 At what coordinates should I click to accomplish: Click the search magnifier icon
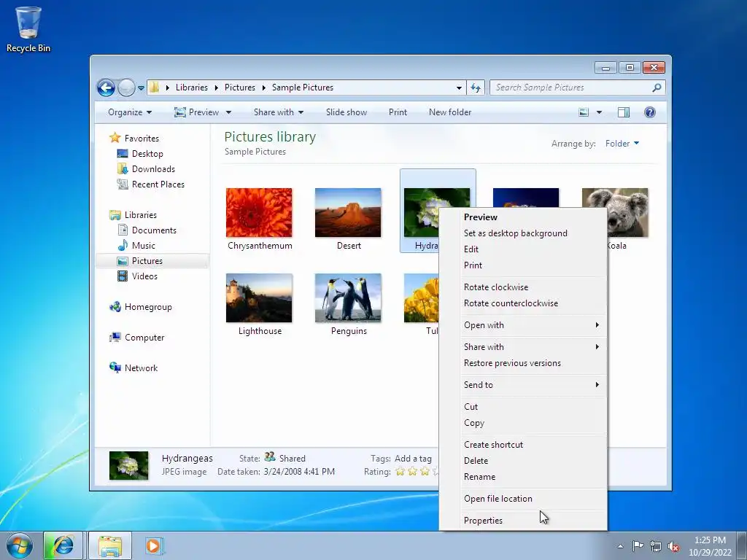(657, 87)
